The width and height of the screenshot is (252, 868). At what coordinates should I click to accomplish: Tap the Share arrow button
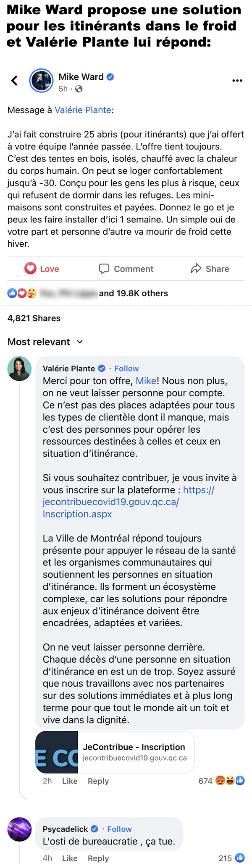point(210,269)
